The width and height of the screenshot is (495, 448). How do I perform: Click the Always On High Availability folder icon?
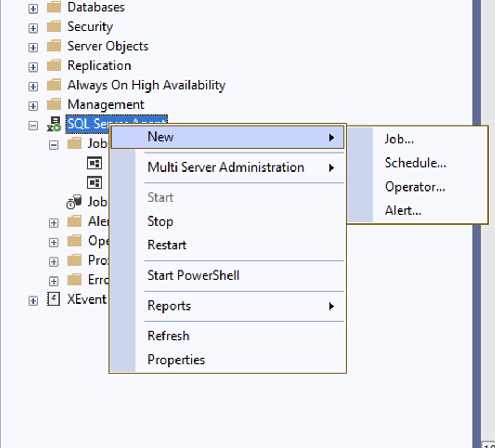coord(54,85)
